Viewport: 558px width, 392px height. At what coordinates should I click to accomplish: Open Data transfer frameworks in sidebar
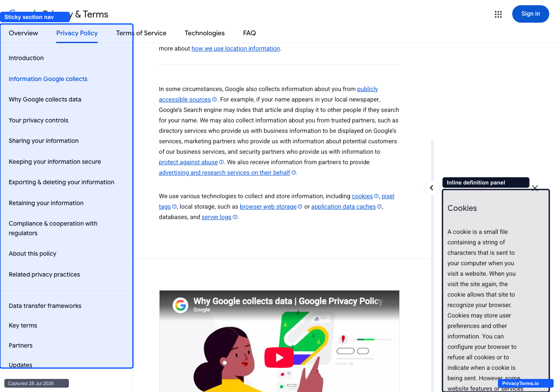[45, 306]
